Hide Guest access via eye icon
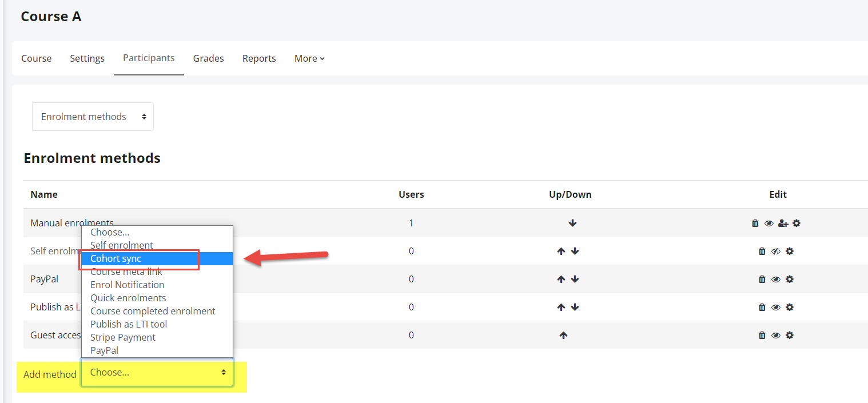This screenshot has height=403, width=868. (776, 335)
